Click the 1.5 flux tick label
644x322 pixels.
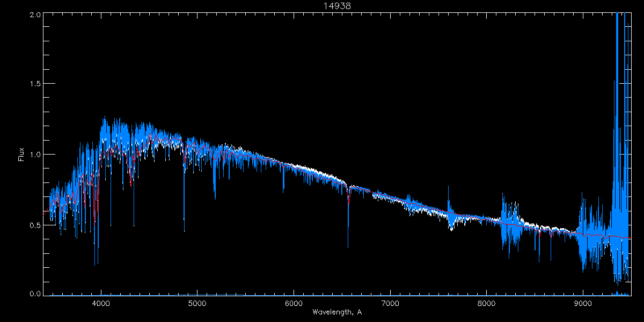34,84
